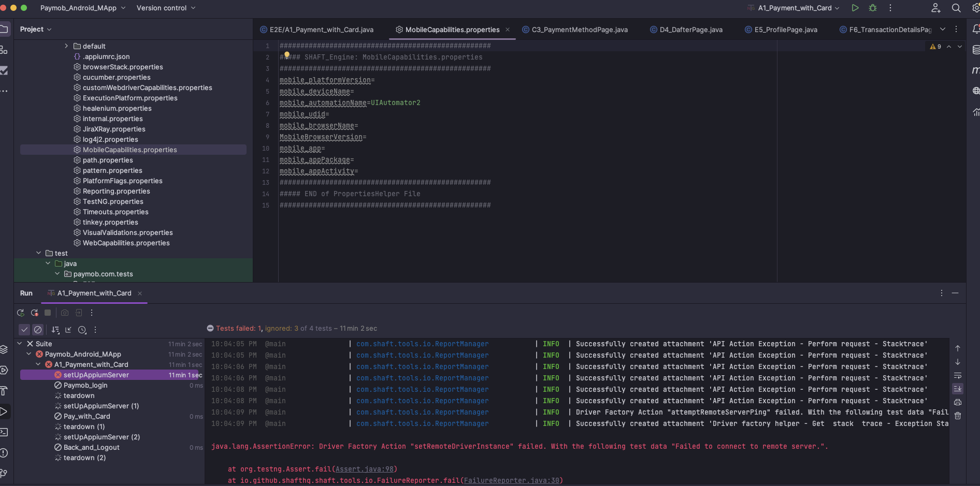Open the Terminal tool window icon
Image resolution: width=980 pixels, height=486 pixels.
pyautogui.click(x=5, y=431)
